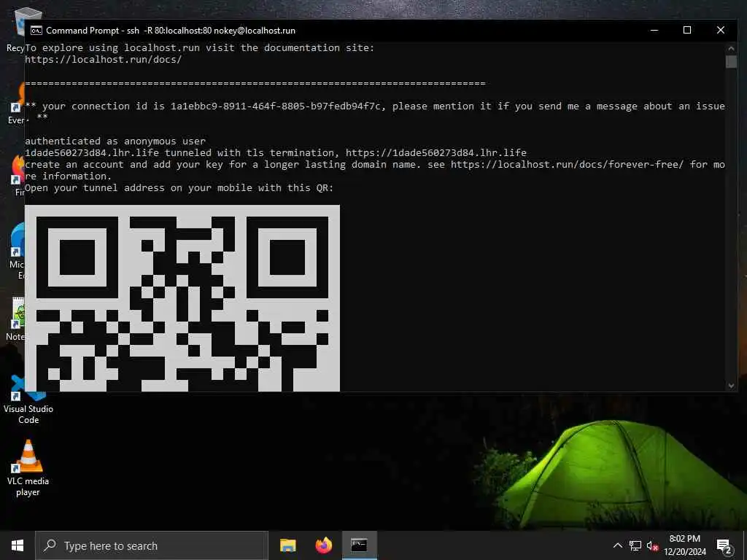747x560 pixels.
Task: Select the Command Prompt taskbar button
Action: click(x=359, y=545)
